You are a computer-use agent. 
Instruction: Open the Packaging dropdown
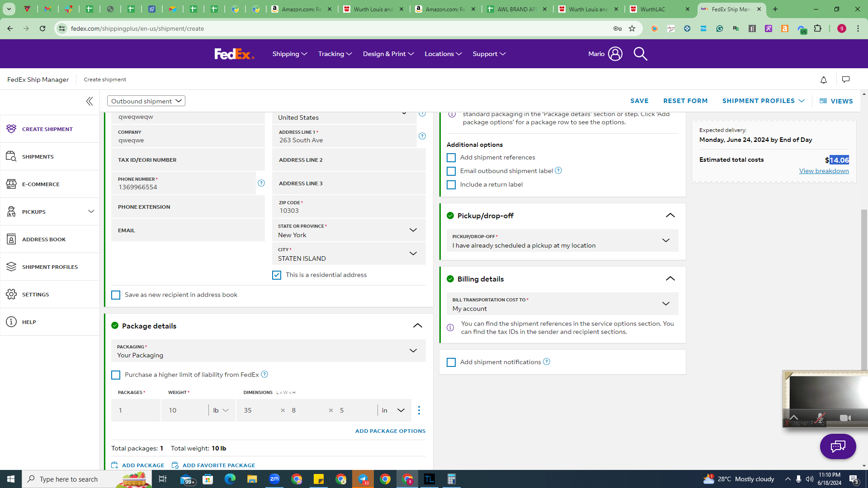(x=269, y=351)
